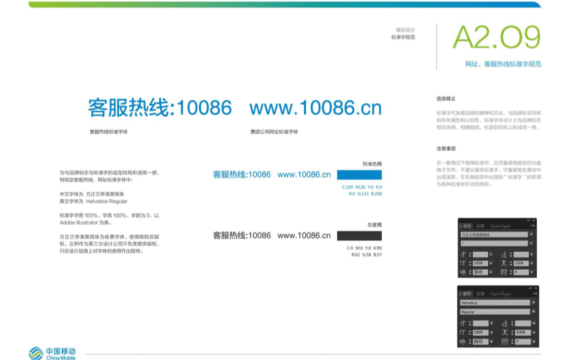
Task: Click the font size icon in Helvetica panel
Action: (x=462, y=323)
